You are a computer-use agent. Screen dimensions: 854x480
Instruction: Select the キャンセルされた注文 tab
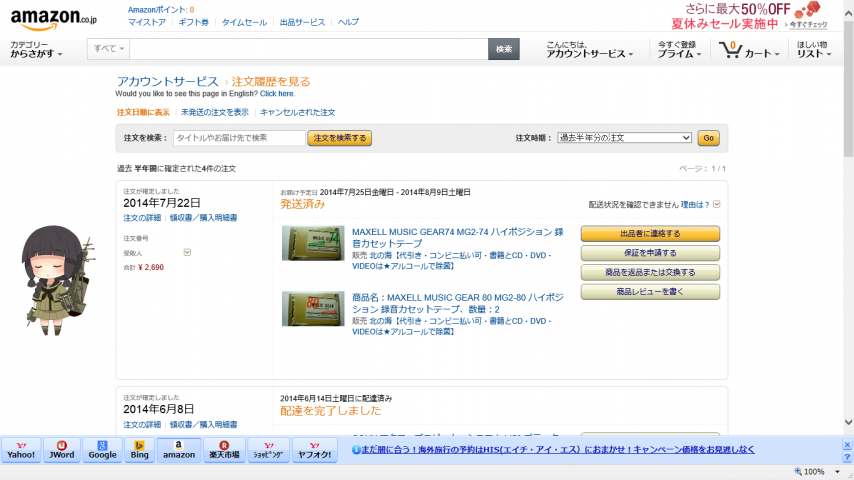click(297, 112)
